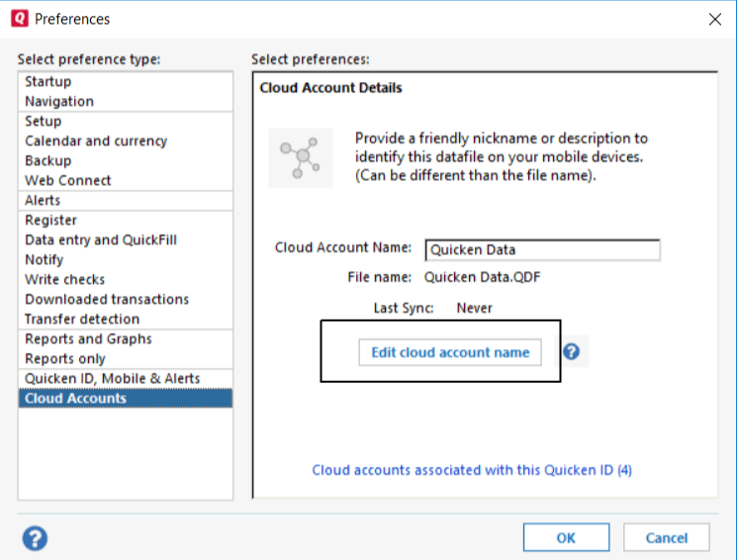This screenshot has width=737, height=560.
Task: Open help for editing cloud account name
Action: tap(571, 351)
